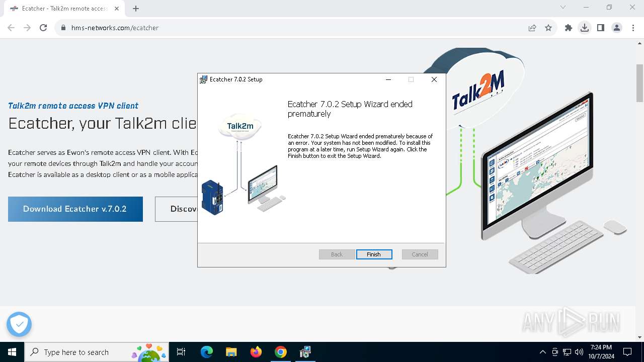This screenshot has width=644, height=362.
Task: Click the Finish button in Setup Wizard
Action: (374, 254)
